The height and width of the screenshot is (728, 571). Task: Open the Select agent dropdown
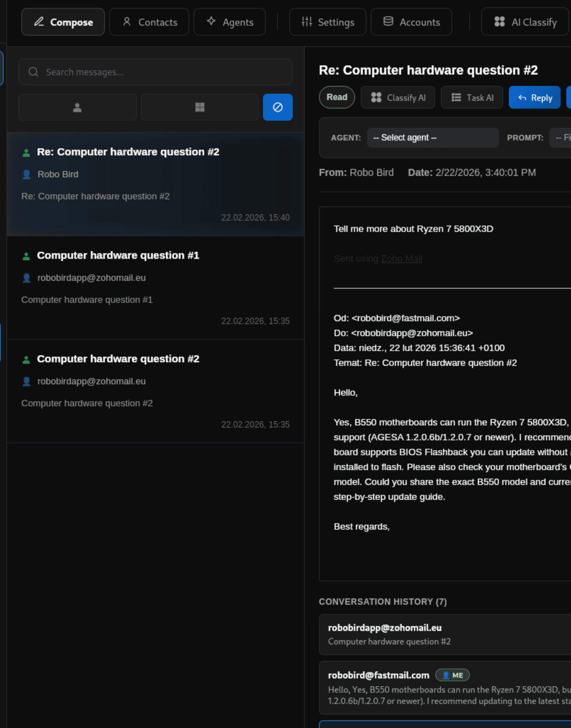432,137
